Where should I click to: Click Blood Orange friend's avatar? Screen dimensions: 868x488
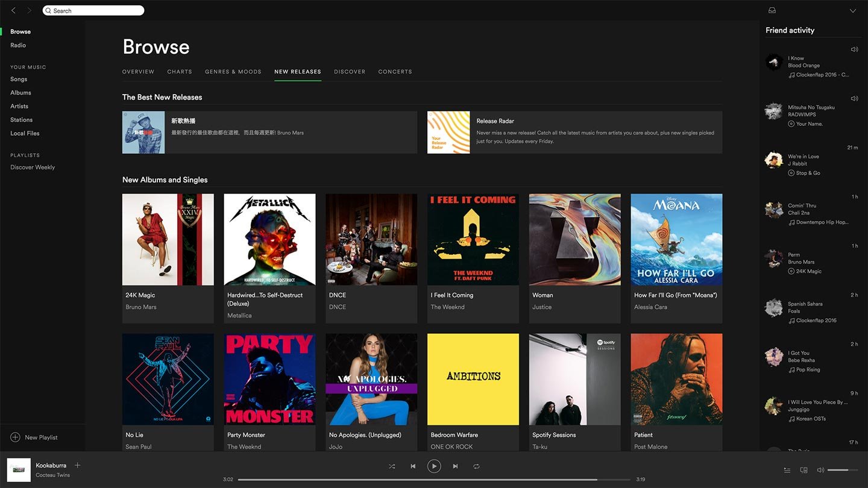click(x=774, y=61)
